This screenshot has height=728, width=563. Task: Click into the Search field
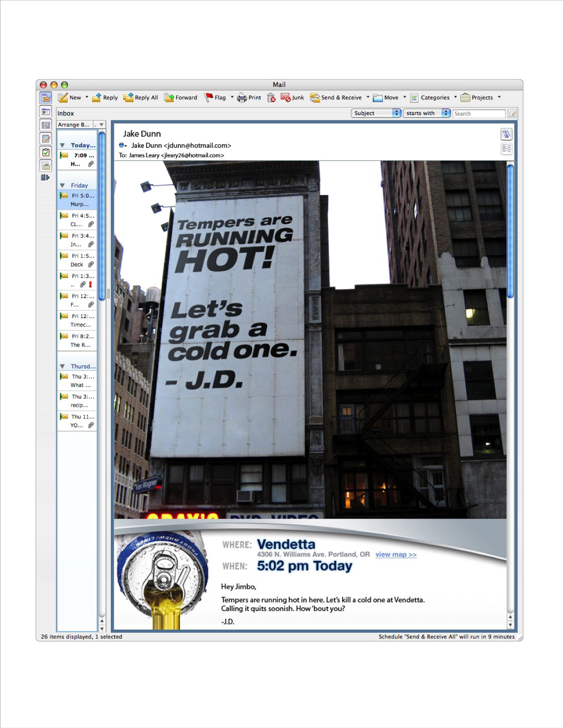coord(479,114)
